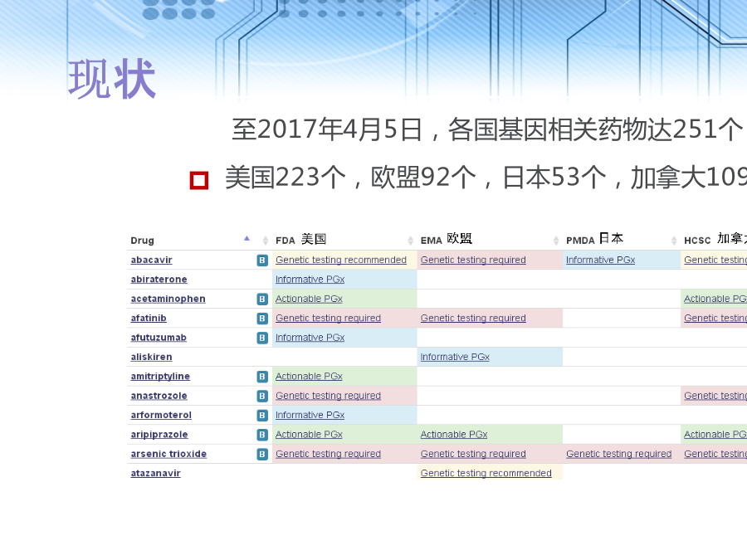The image size is (747, 560).
Task: Open arsenic trioxide's HCSC Genetic testing link
Action: (715, 454)
